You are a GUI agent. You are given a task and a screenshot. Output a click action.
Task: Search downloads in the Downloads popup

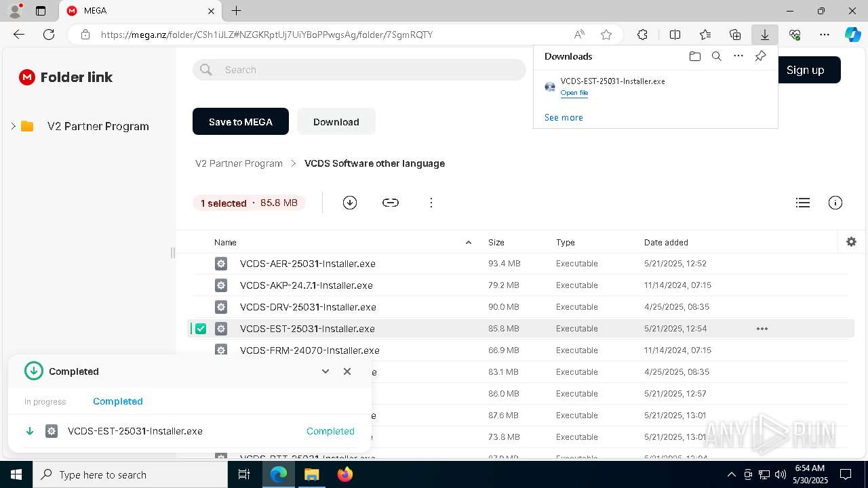point(717,56)
